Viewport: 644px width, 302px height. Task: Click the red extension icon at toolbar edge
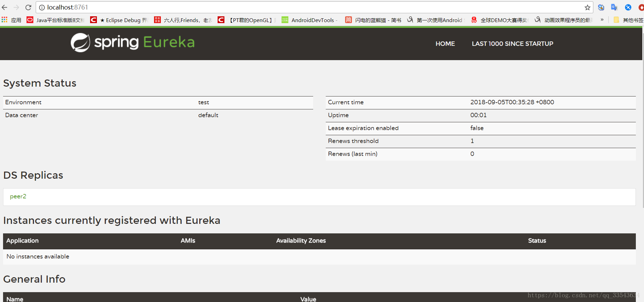click(x=641, y=7)
